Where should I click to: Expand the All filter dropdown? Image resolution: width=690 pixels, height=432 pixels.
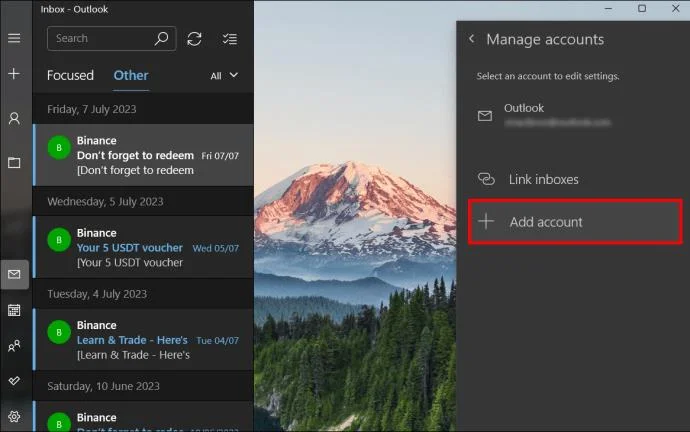coord(224,76)
